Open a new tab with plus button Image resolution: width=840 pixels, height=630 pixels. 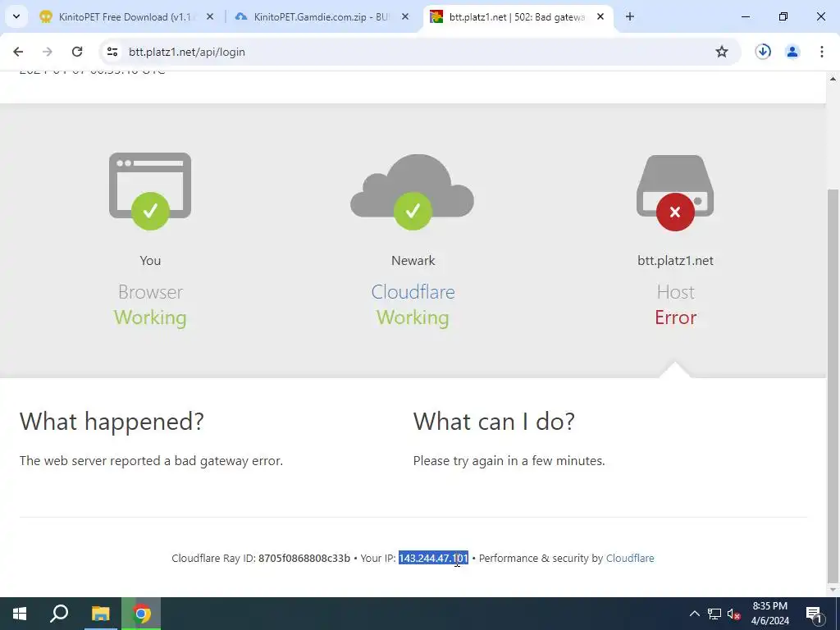pos(630,16)
